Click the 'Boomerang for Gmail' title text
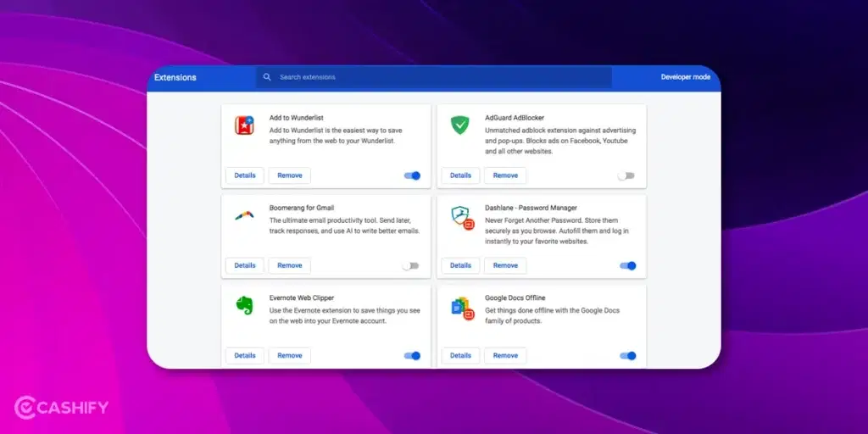 click(302, 209)
